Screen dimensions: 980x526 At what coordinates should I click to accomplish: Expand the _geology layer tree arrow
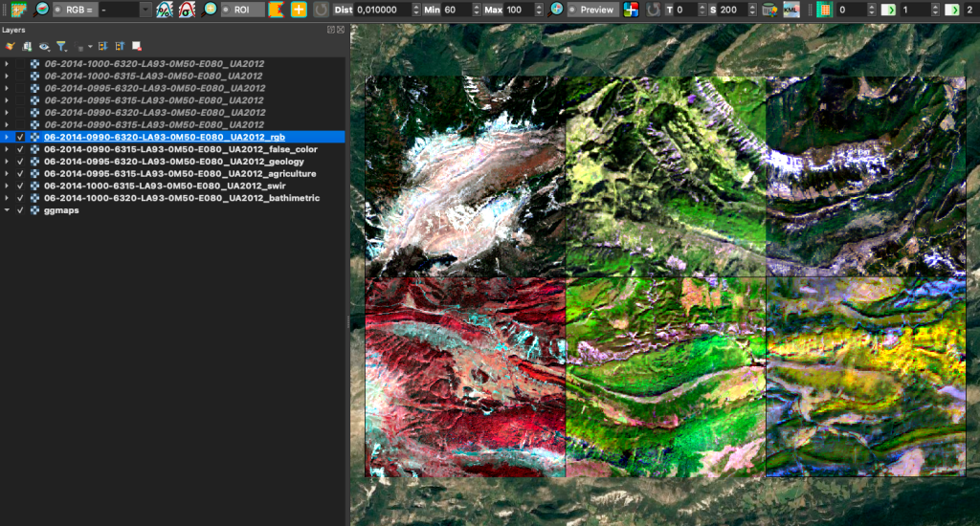[x=7, y=162]
